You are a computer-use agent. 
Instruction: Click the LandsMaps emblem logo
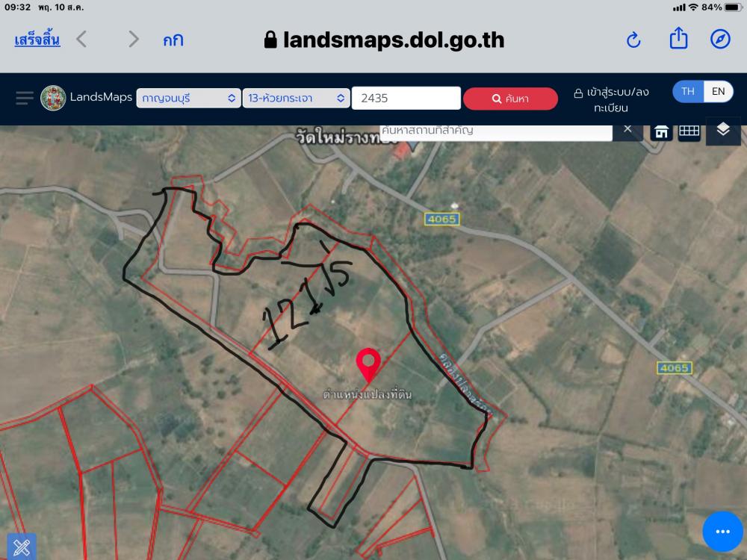pyautogui.click(x=53, y=98)
